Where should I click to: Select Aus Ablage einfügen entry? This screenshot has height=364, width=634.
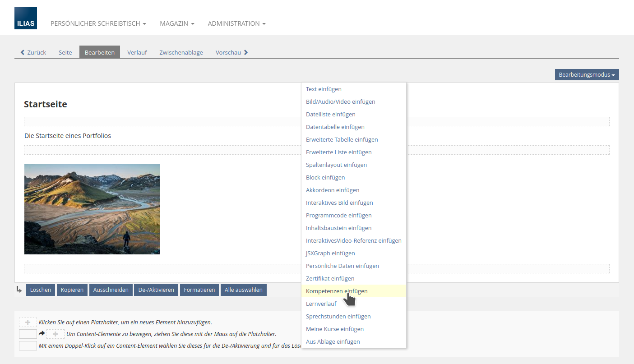pos(333,341)
